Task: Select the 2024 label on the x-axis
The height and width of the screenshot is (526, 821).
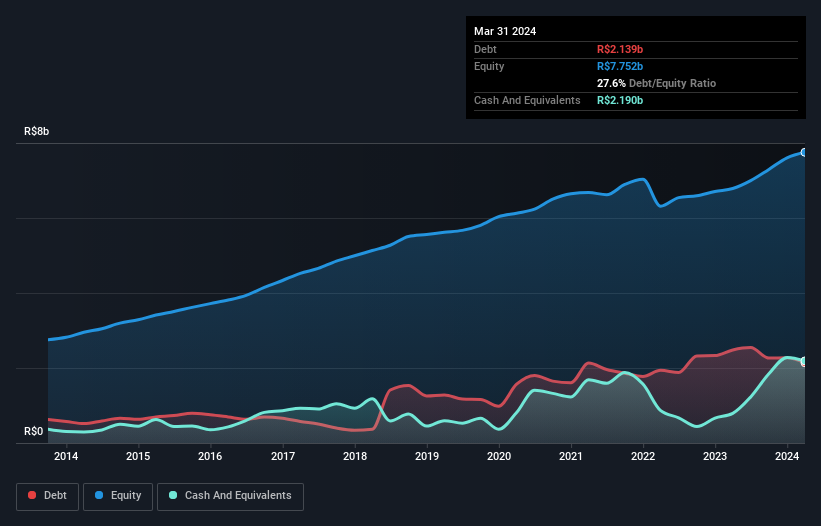Action: pyautogui.click(x=787, y=457)
